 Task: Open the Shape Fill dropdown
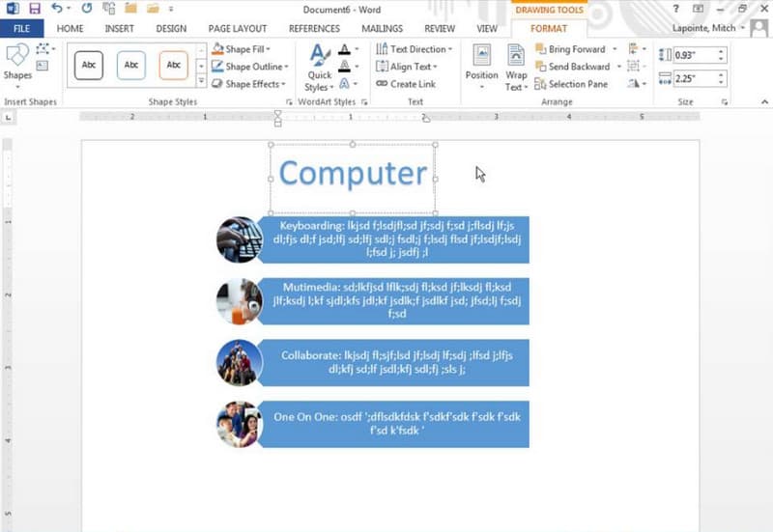click(241, 49)
